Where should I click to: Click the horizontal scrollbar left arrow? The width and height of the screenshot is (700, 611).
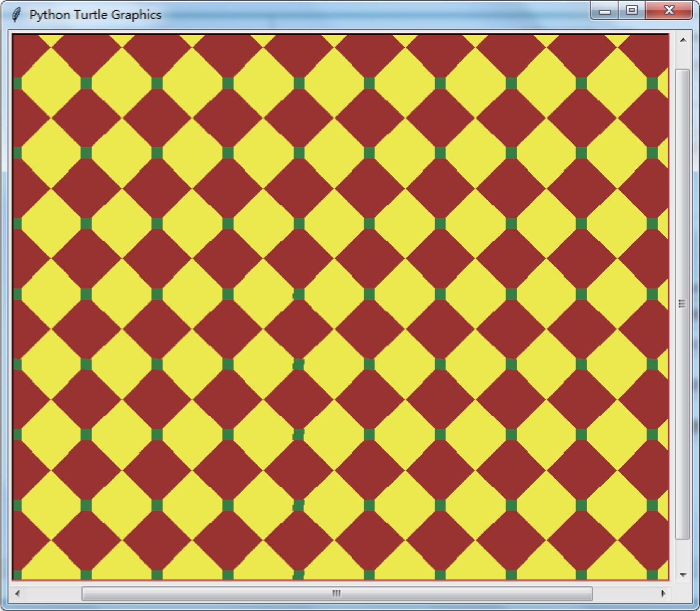pos(18,594)
